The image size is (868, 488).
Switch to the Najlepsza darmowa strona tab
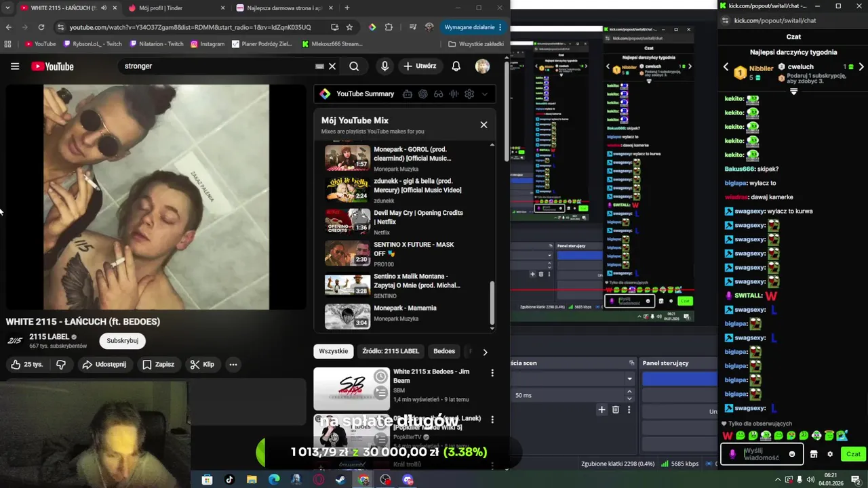coord(285,8)
